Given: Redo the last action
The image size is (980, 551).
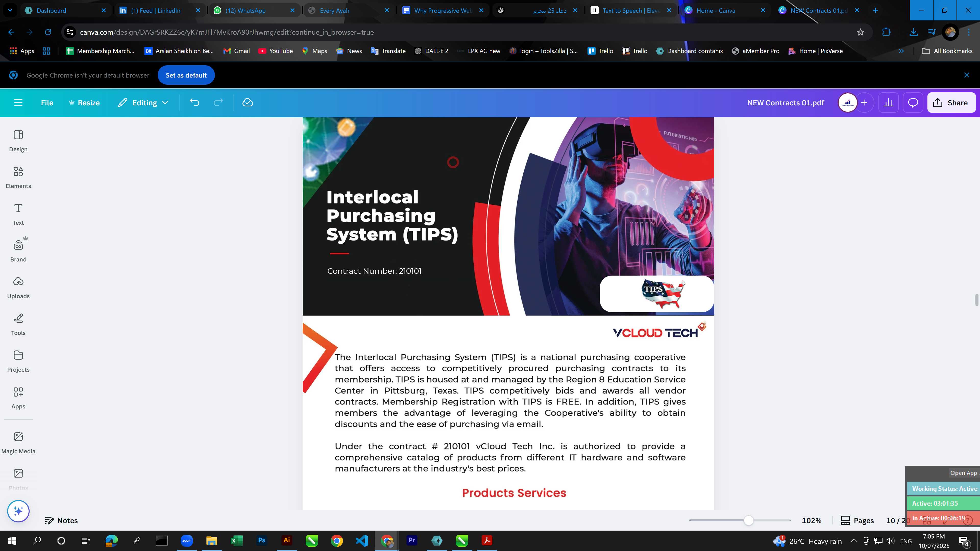Looking at the screenshot, I should [x=218, y=103].
